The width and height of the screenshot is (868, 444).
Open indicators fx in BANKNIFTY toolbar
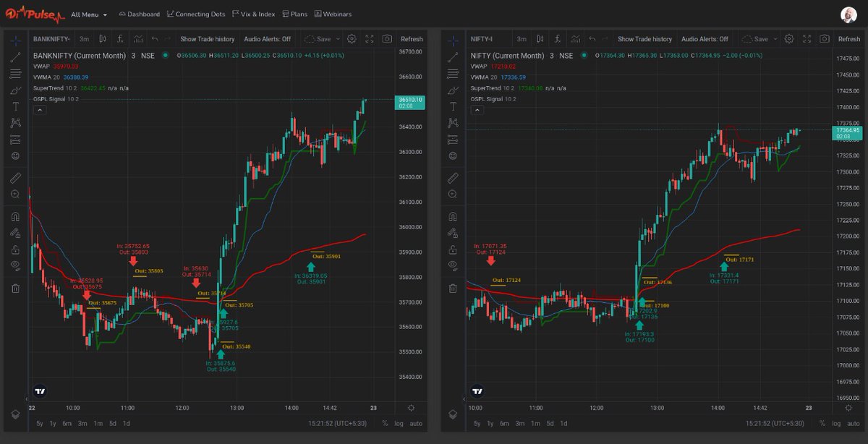coord(120,39)
